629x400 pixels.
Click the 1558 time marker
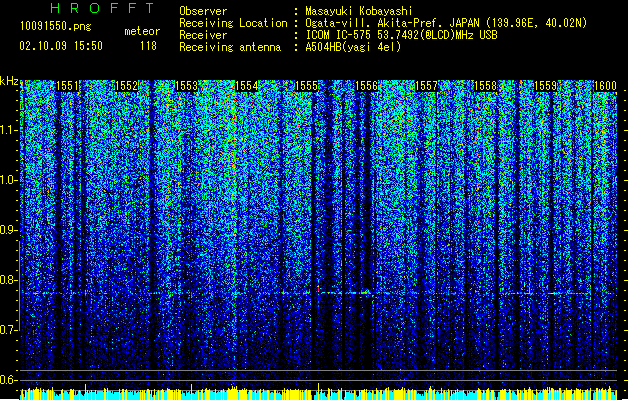485,86
